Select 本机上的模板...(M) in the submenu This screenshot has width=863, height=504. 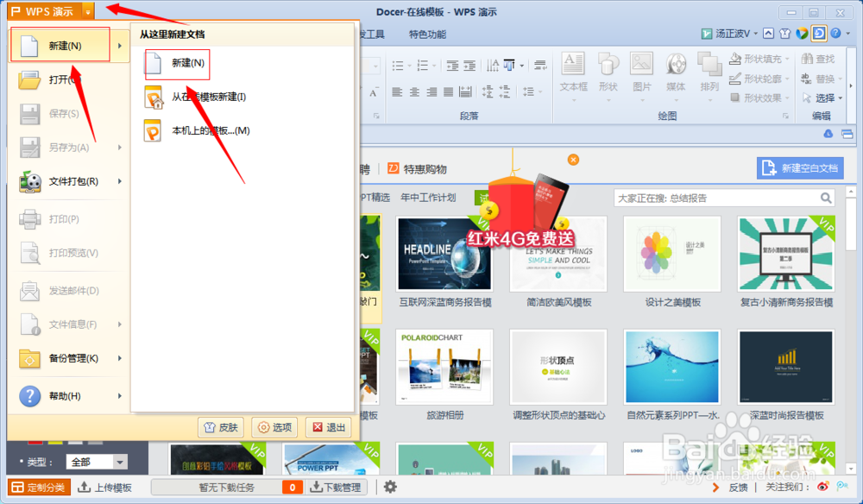point(197,131)
